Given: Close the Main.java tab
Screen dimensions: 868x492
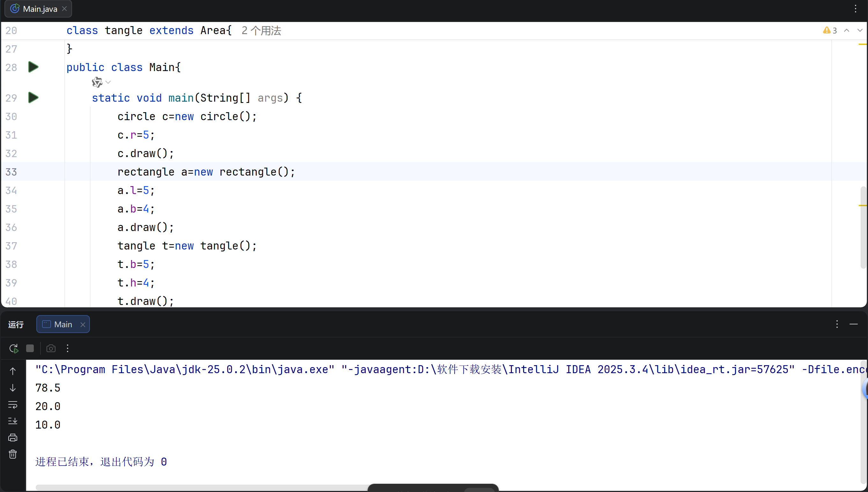Looking at the screenshot, I should 65,9.
